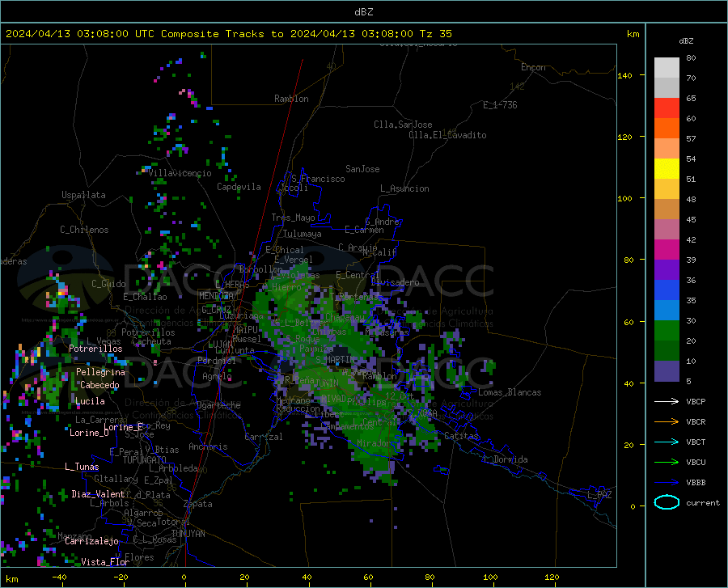Click the Tres_Mayo place label
Image resolution: width=728 pixels, height=588 pixels.
click(x=294, y=218)
